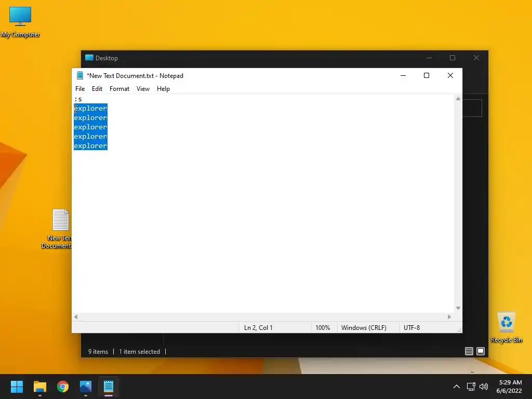Click the Notepad taskbar icon

click(109, 387)
